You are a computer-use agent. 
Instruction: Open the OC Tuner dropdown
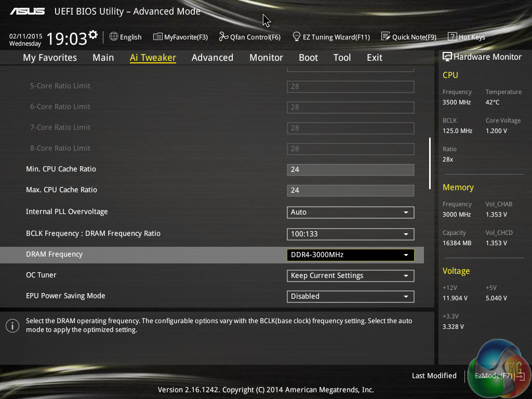point(351,276)
